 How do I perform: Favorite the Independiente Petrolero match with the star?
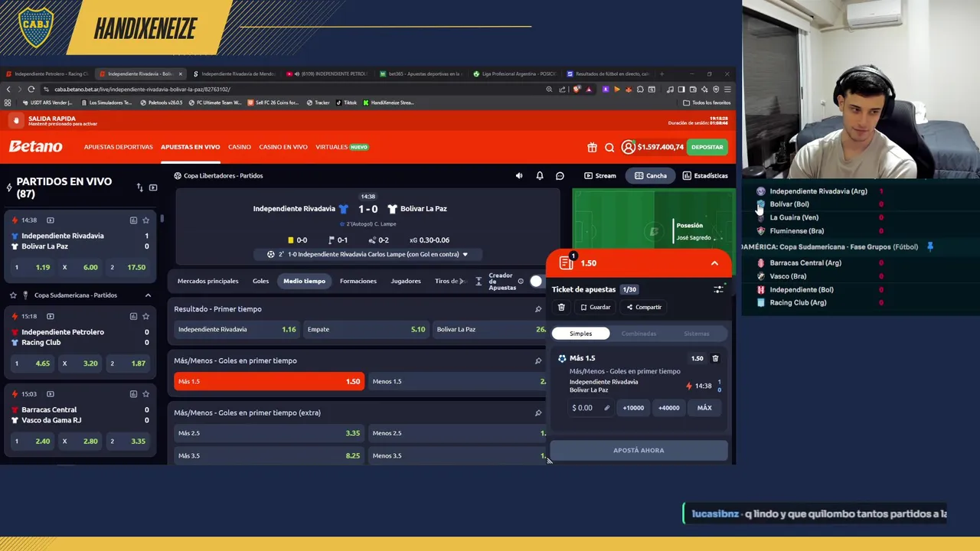(145, 316)
